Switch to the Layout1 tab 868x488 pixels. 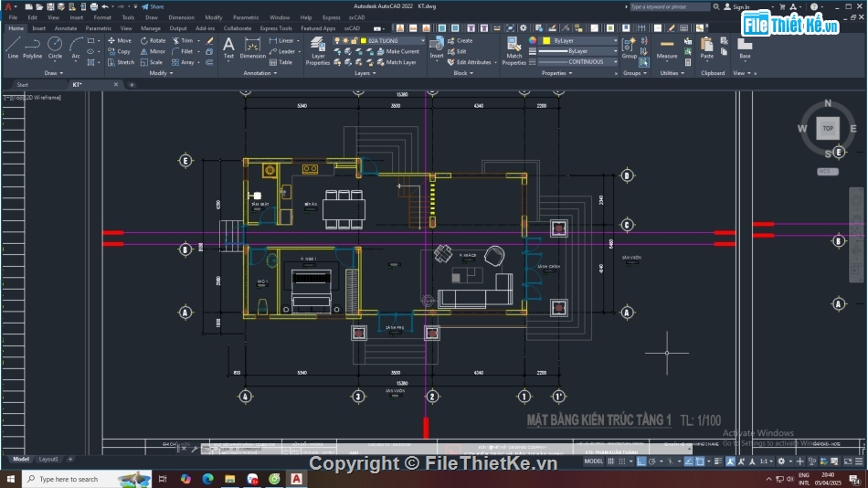point(48,459)
